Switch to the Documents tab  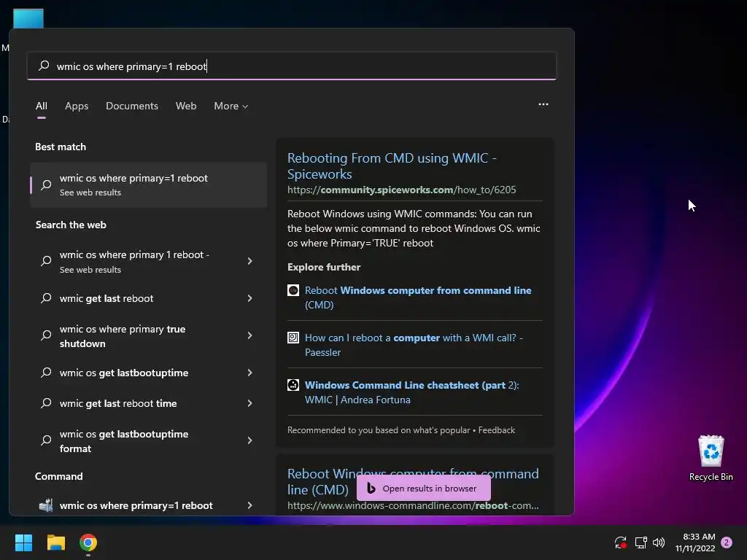(x=132, y=106)
